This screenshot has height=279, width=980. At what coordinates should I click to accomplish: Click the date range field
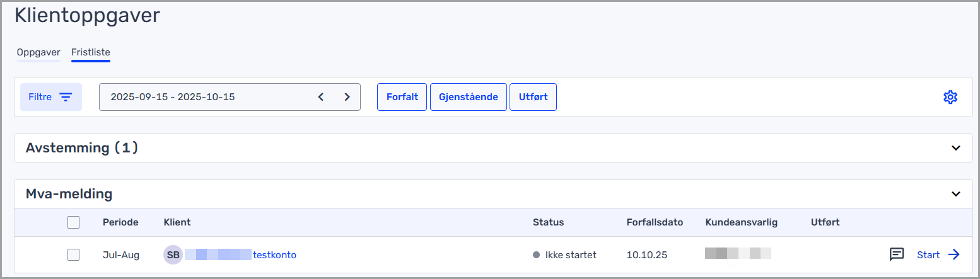pos(208,97)
